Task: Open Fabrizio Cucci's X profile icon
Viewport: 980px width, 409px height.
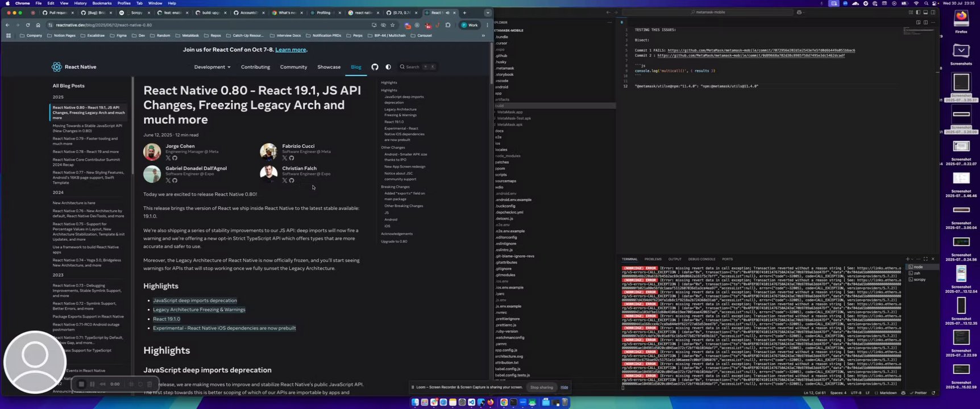Action: [x=285, y=158]
